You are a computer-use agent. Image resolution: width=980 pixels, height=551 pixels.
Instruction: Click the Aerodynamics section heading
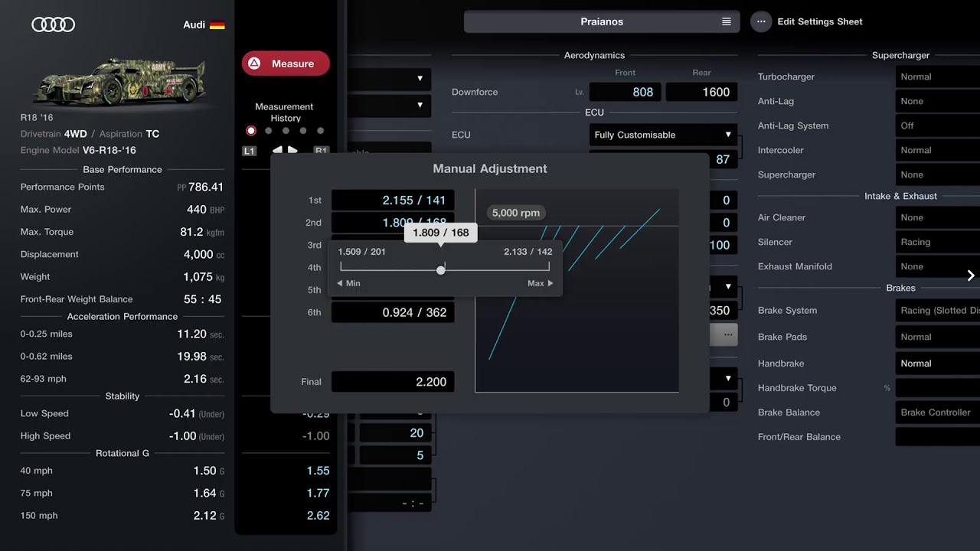pyautogui.click(x=594, y=55)
